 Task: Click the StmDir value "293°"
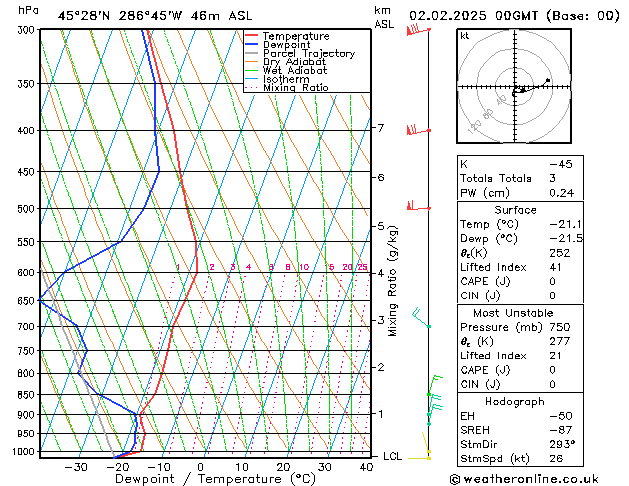(x=562, y=444)
